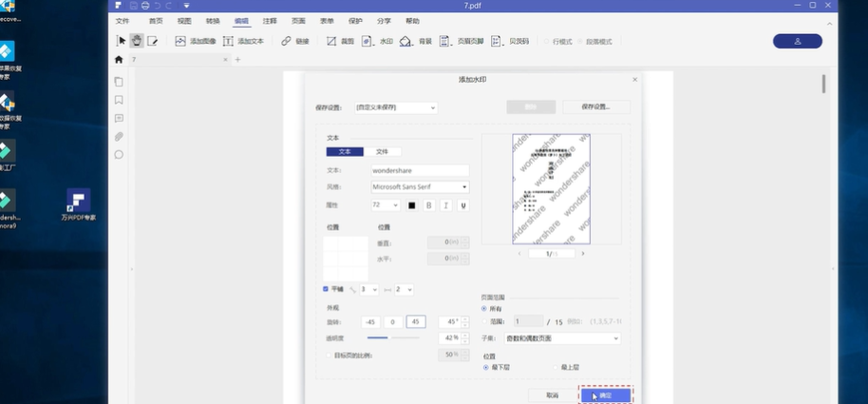The image size is (868, 404).
Task: Switch to the 文本 text watermark toggle
Action: [345, 151]
